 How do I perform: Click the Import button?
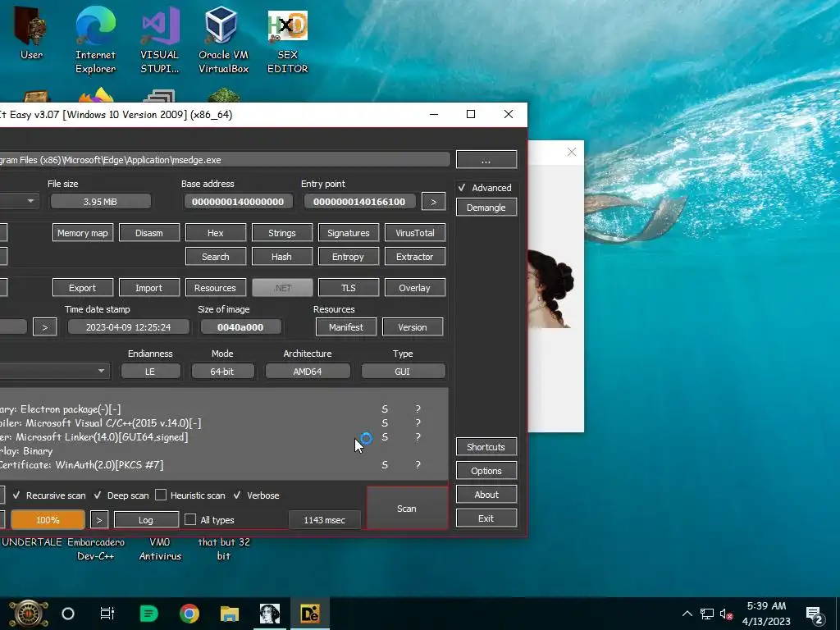(x=149, y=288)
